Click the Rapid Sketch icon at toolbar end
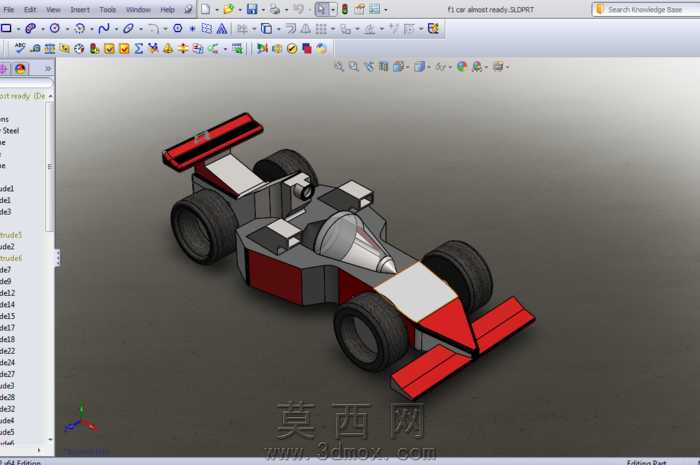 pyautogui.click(x=433, y=29)
